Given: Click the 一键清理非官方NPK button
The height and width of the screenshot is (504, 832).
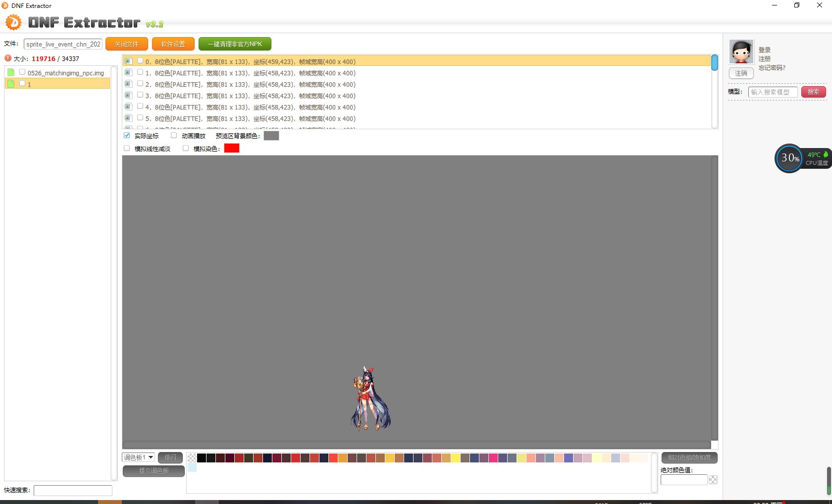Looking at the screenshot, I should pyautogui.click(x=235, y=44).
